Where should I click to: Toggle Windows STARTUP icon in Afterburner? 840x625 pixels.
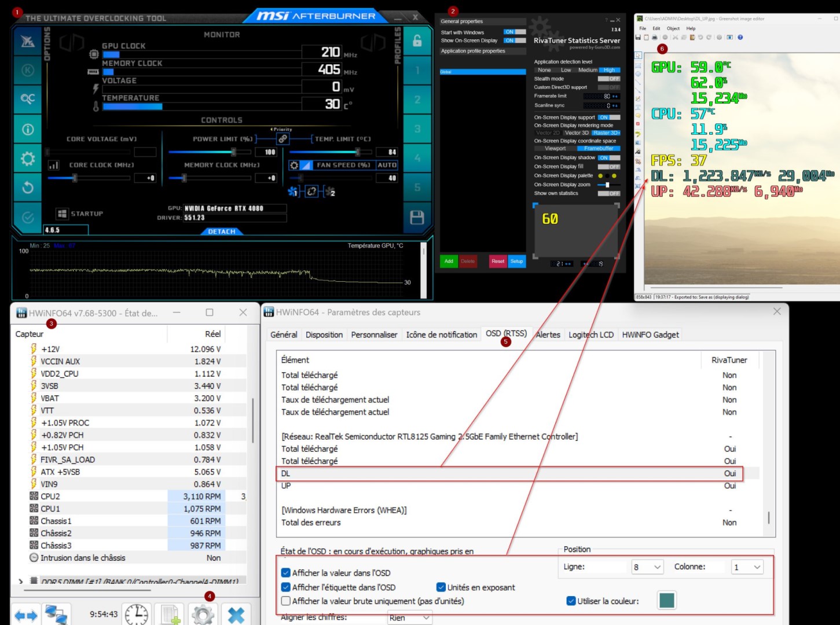62,214
